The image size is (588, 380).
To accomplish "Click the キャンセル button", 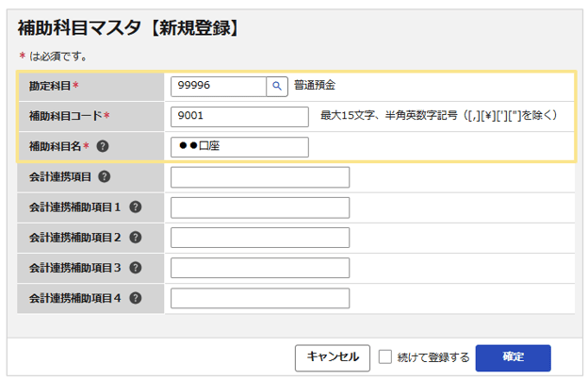I will 333,358.
